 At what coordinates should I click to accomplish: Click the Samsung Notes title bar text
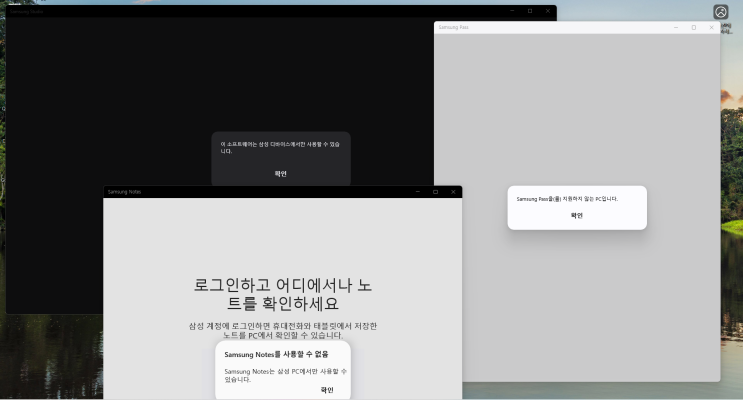[125, 192]
